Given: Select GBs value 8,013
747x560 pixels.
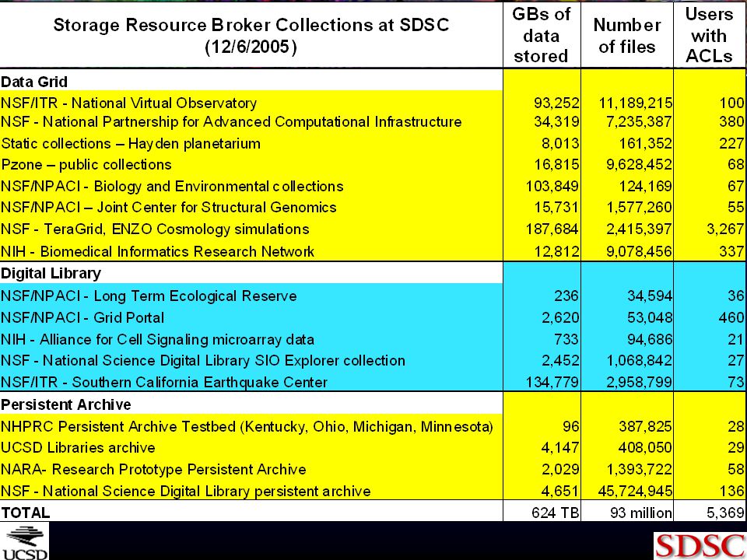Looking at the screenshot, I should (560, 143).
